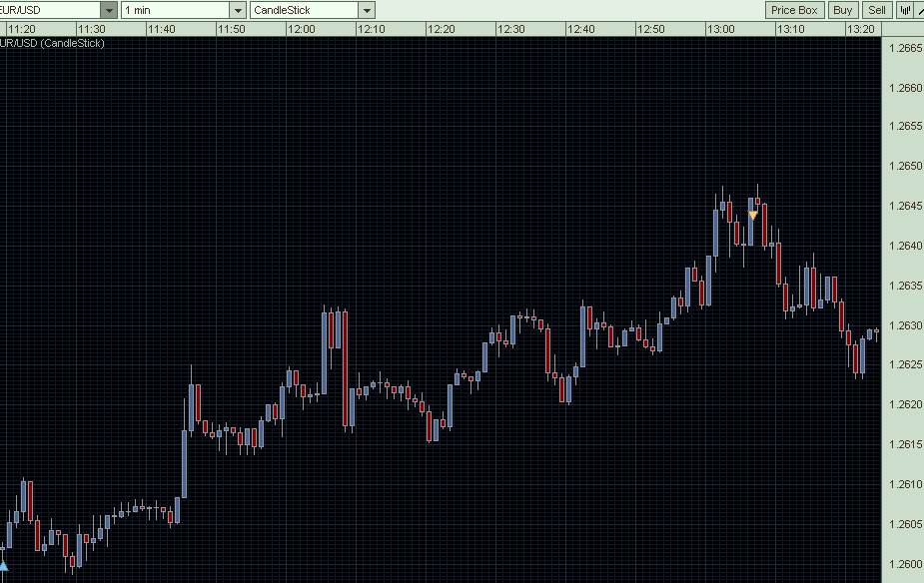The height and width of the screenshot is (583, 924).
Task: Click the 13:10 time axis label
Action: pyautogui.click(x=791, y=29)
